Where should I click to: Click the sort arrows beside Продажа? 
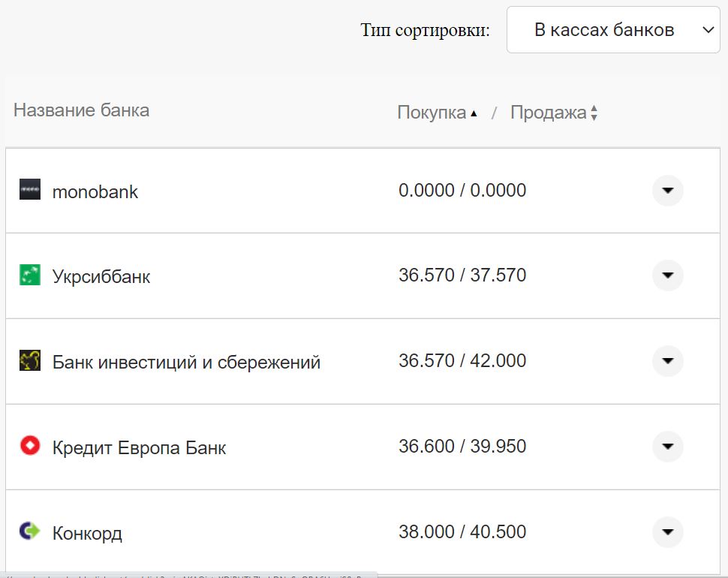pos(594,112)
